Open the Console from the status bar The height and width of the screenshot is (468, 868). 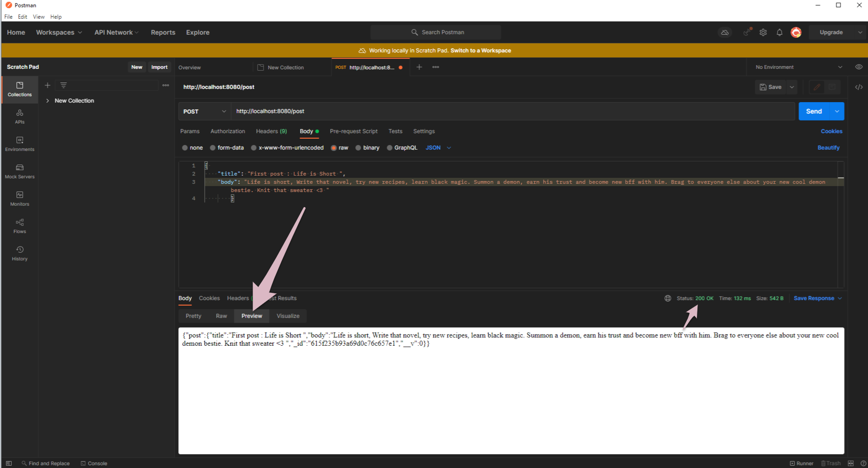tap(94, 463)
